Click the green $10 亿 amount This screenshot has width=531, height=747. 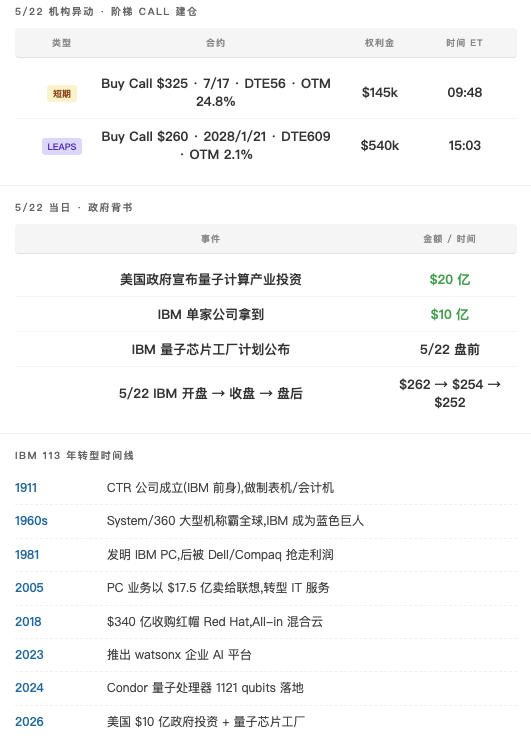tap(450, 314)
